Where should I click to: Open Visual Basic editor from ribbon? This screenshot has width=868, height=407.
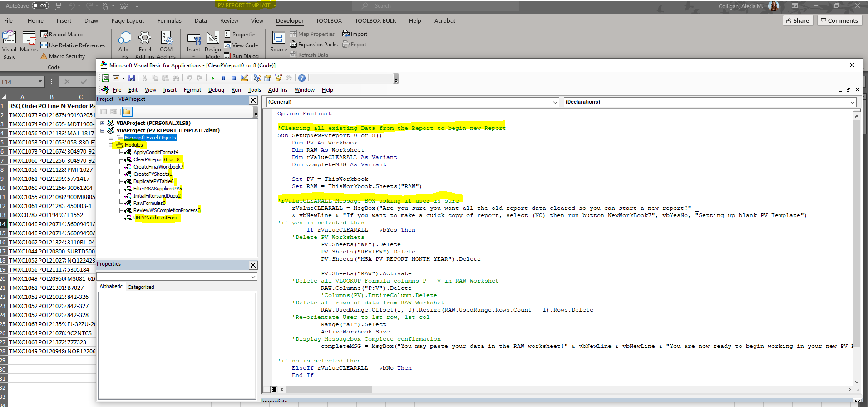[9, 45]
